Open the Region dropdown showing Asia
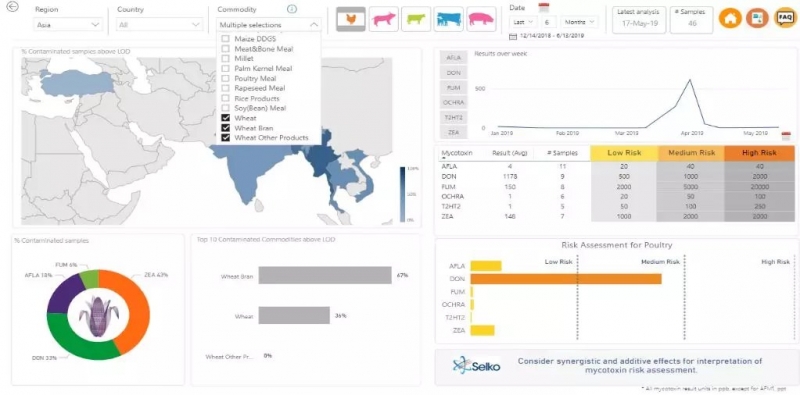Viewport: 800px width, 395px height. [x=68, y=24]
